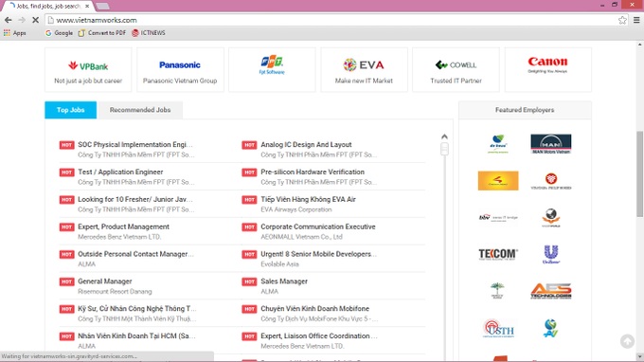Open the Canon employer banner

coord(548,70)
